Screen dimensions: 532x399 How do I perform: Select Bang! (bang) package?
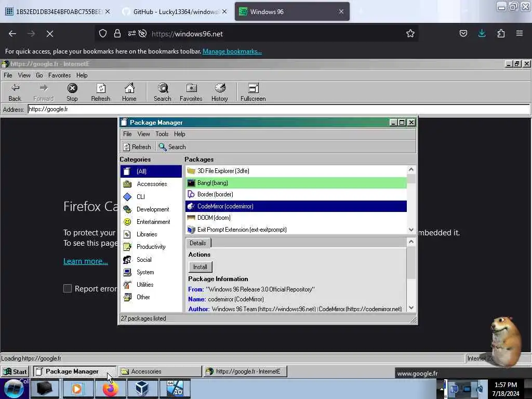296,183
